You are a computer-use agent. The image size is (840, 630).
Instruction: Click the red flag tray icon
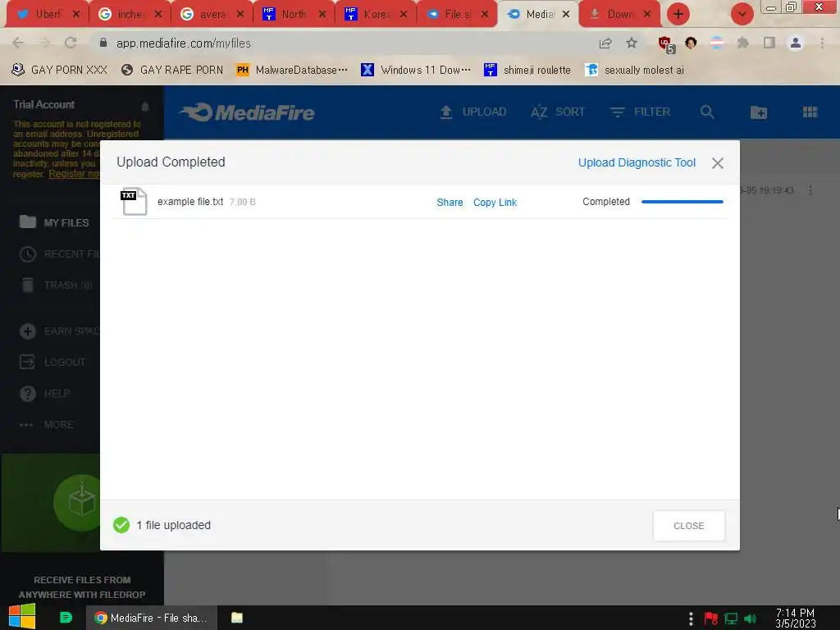coord(711,619)
